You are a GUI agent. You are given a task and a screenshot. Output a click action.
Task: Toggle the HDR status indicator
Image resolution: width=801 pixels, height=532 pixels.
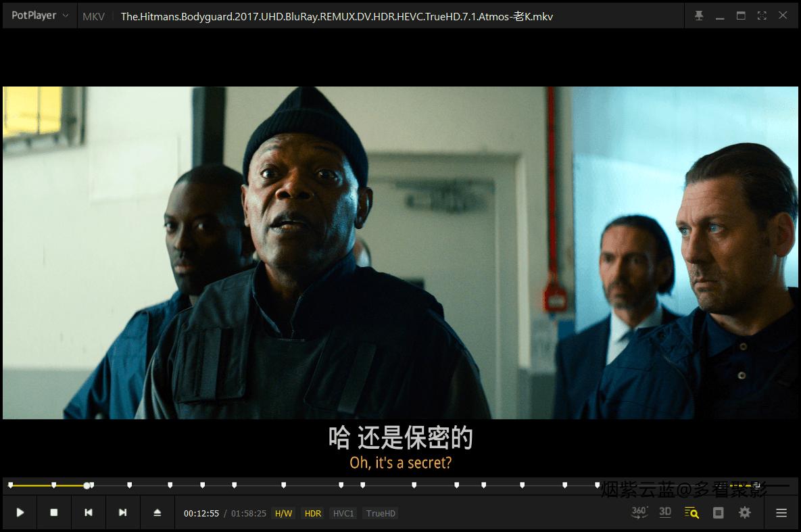[312, 513]
